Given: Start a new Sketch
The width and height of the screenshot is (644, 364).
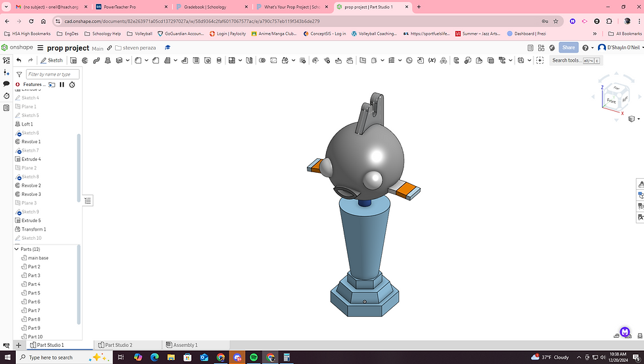Looking at the screenshot, I should pos(51,60).
